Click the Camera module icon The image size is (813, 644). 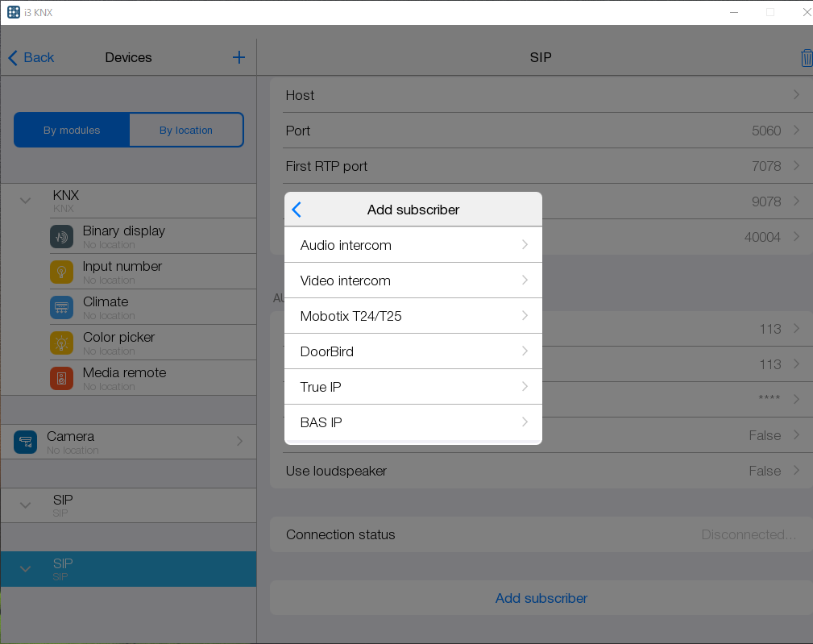(26, 442)
